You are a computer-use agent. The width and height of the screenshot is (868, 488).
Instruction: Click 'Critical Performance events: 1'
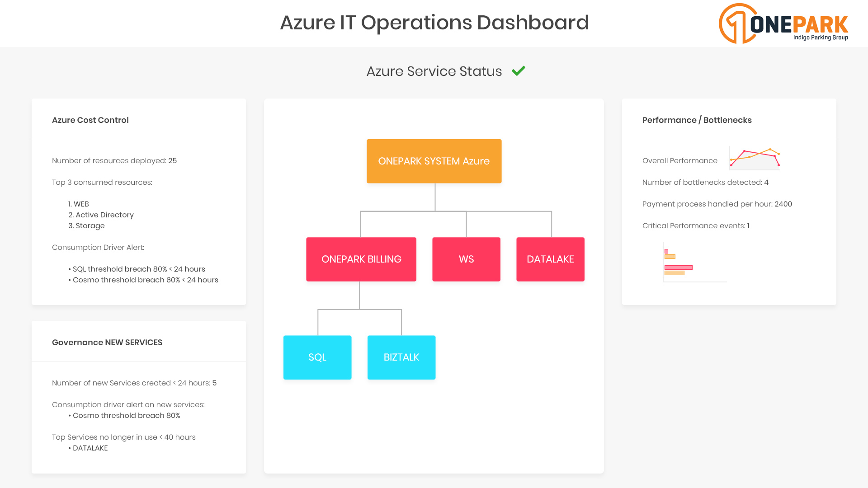pos(696,226)
